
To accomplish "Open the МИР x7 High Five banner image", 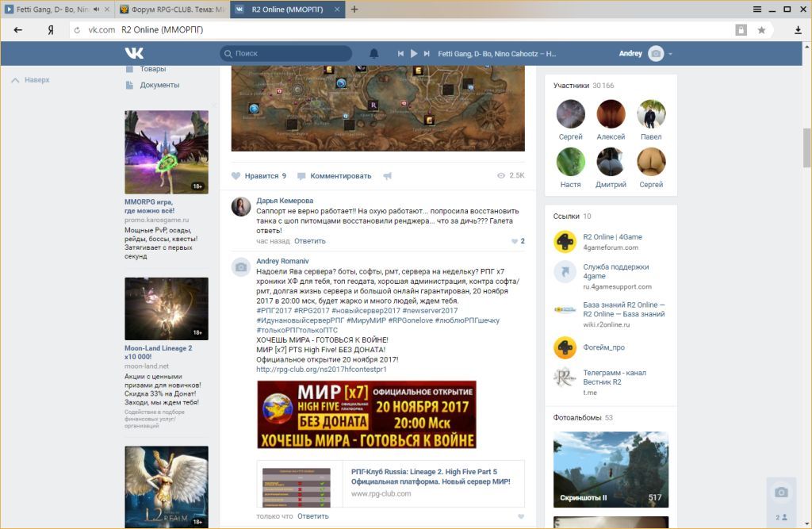I will (366, 415).
